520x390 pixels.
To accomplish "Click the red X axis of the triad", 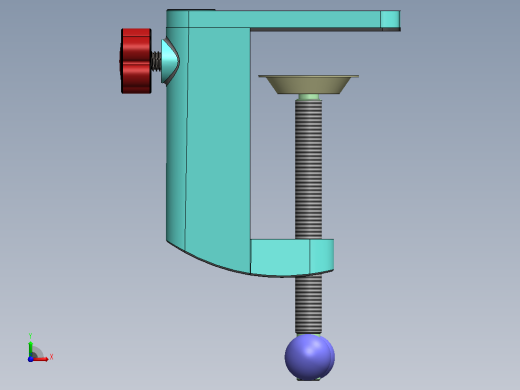I will click(x=41, y=359).
